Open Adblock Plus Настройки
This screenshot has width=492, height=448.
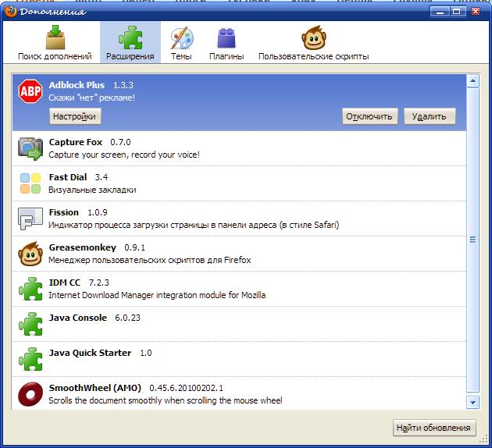point(75,116)
